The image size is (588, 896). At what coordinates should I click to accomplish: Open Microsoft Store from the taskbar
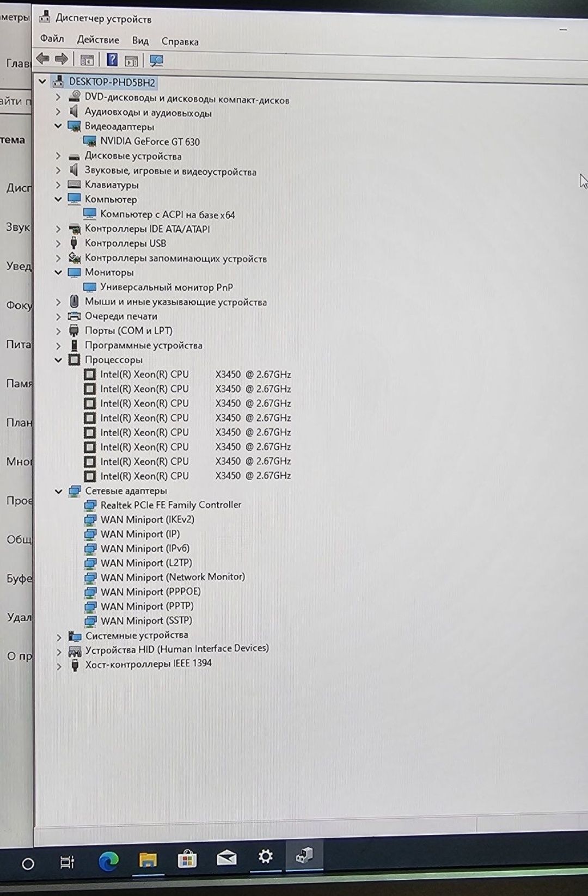click(187, 860)
